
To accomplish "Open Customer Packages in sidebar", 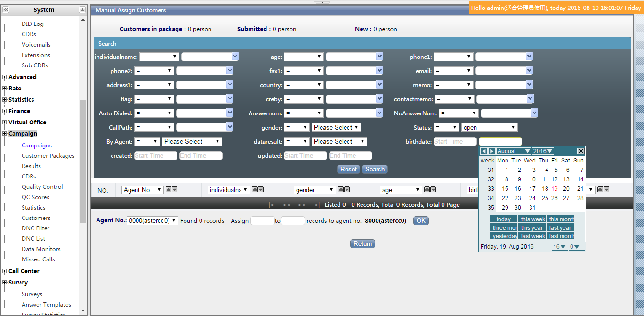I will click(x=48, y=156).
